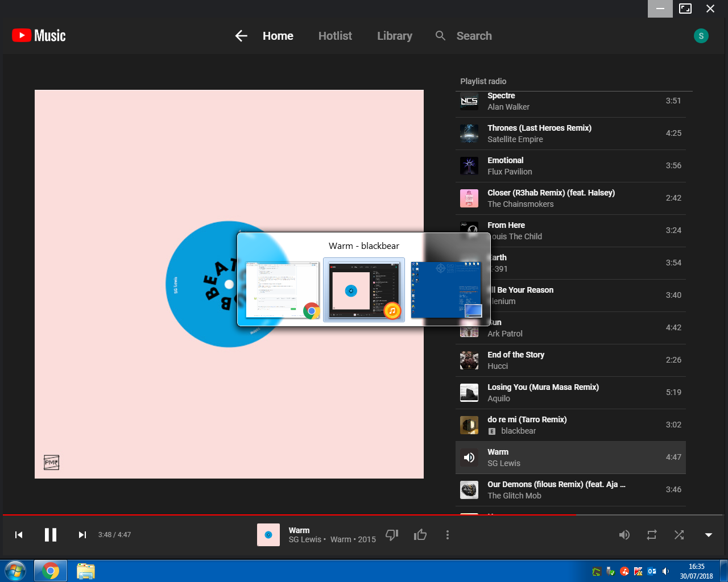Click the 5:19 duration of Losing You
The width and height of the screenshot is (728, 582).
tap(673, 392)
